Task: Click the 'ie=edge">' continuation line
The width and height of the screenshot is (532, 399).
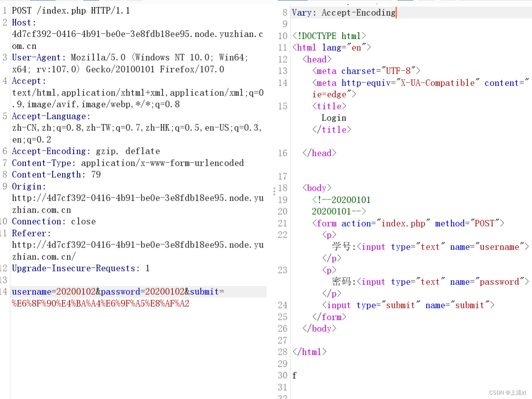Action: pos(334,95)
